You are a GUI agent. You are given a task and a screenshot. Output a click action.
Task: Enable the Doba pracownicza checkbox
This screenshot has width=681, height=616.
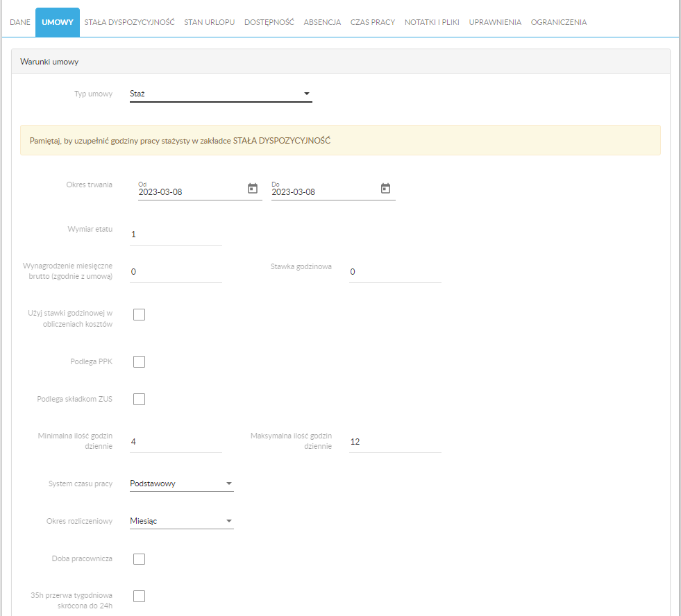(139, 558)
